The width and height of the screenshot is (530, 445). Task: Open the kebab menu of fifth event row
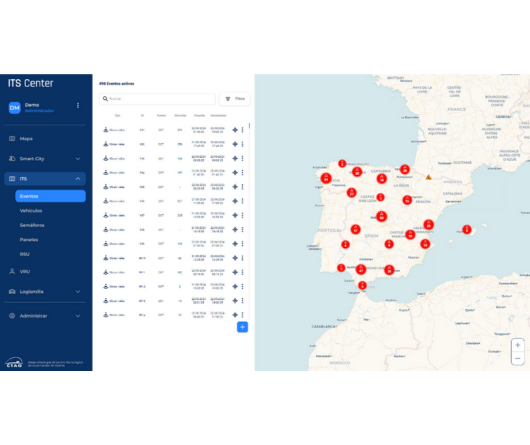point(242,187)
